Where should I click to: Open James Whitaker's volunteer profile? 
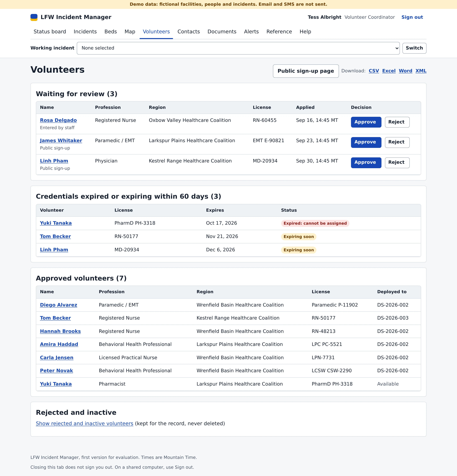tap(61, 141)
